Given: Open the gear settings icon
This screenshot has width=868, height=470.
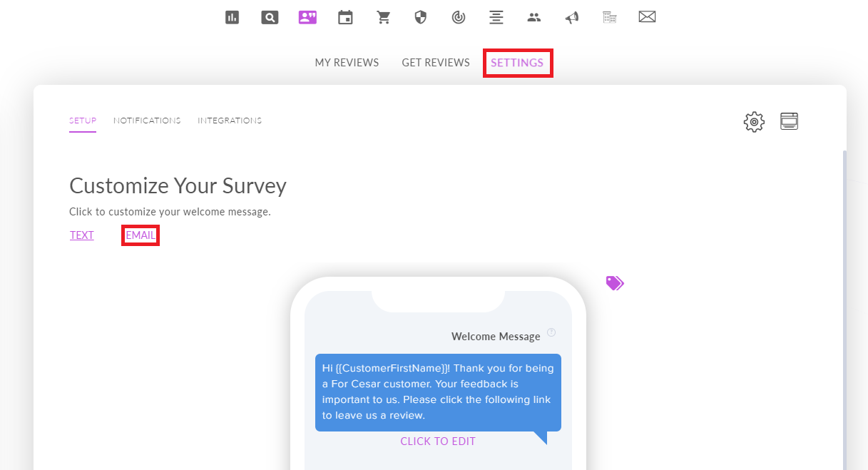Looking at the screenshot, I should 754,122.
